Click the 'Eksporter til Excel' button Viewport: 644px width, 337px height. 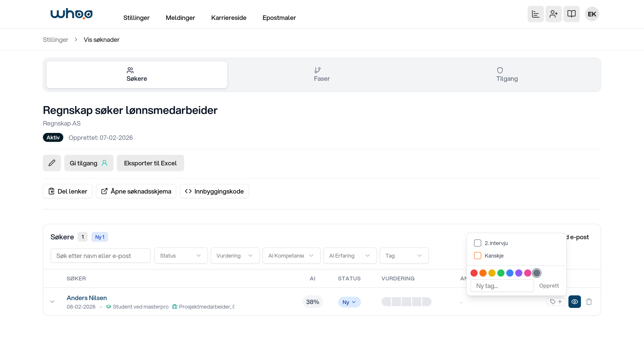coord(150,163)
